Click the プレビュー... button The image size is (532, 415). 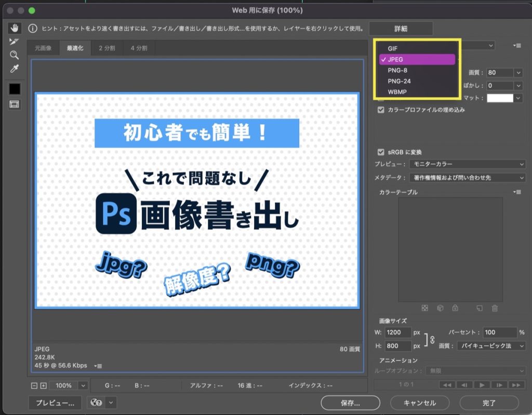[55, 403]
